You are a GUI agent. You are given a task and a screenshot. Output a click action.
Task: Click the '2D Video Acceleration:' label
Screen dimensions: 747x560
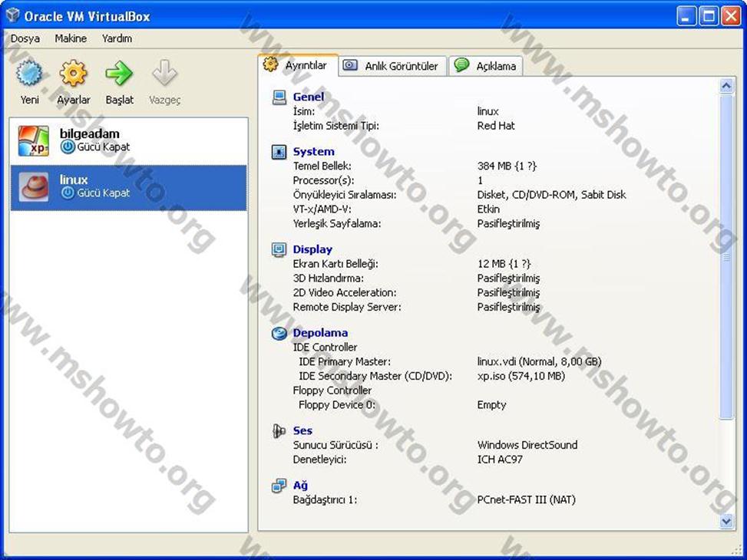coord(345,293)
